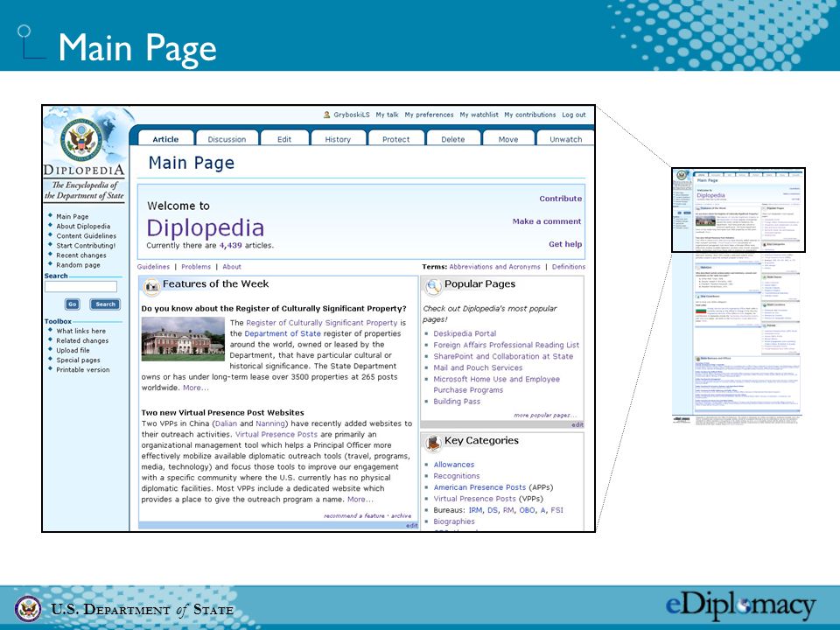Viewport: 840px width, 630px height.
Task: View My contributions
Action: 530,115
